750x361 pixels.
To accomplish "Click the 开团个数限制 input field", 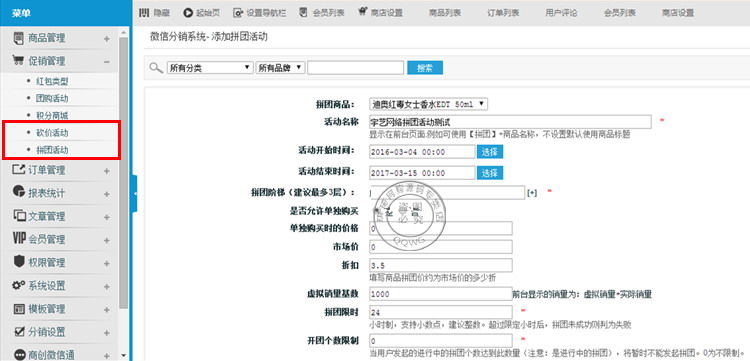I will (441, 341).
